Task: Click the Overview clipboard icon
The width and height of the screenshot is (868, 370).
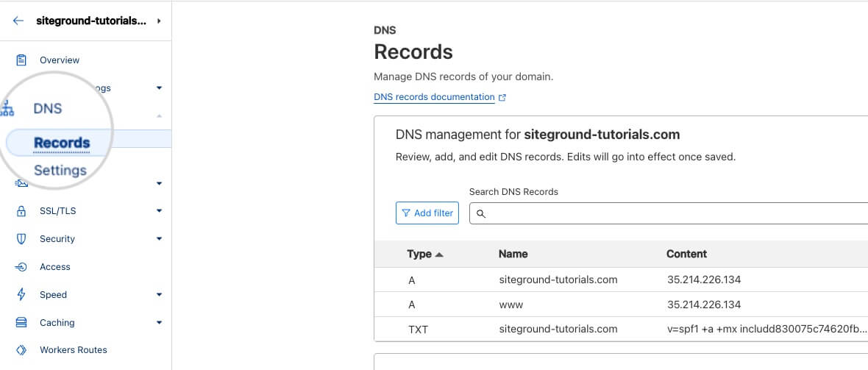Action: tap(21, 60)
